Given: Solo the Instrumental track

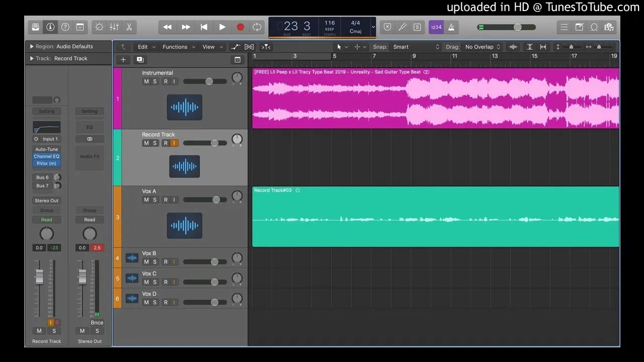Looking at the screenshot, I should coord(155,81).
